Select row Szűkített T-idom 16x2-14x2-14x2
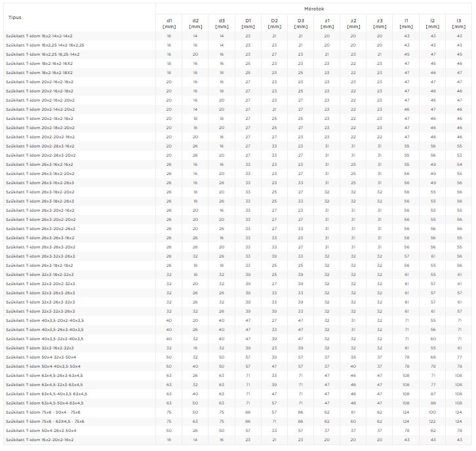Screen dimensions: 476x451 pos(238,36)
